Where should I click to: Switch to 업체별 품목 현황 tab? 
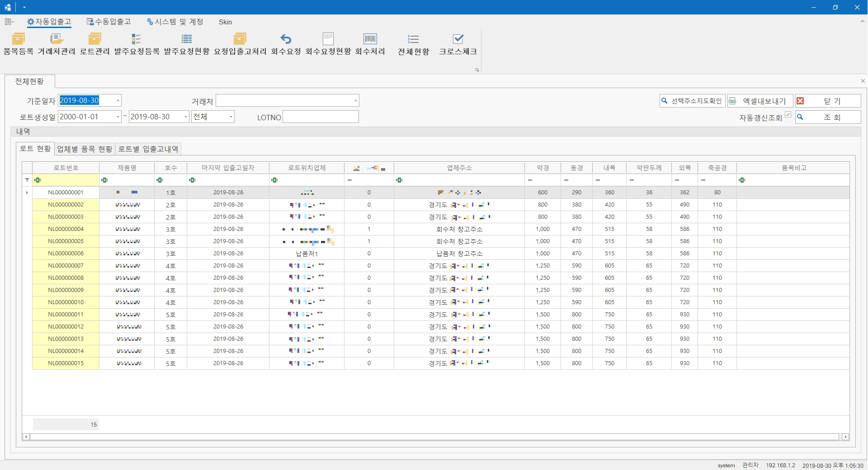pyautogui.click(x=85, y=149)
